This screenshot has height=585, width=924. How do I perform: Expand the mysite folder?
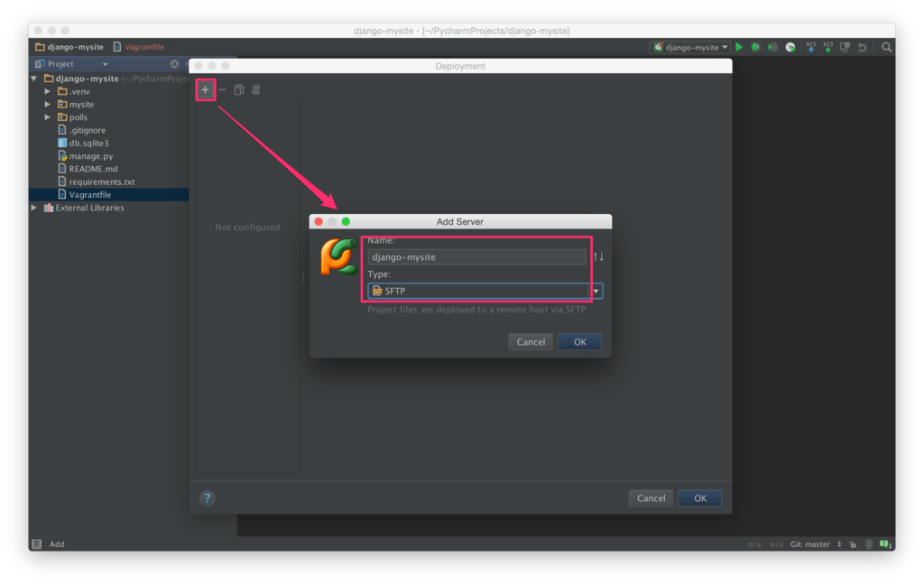point(48,105)
